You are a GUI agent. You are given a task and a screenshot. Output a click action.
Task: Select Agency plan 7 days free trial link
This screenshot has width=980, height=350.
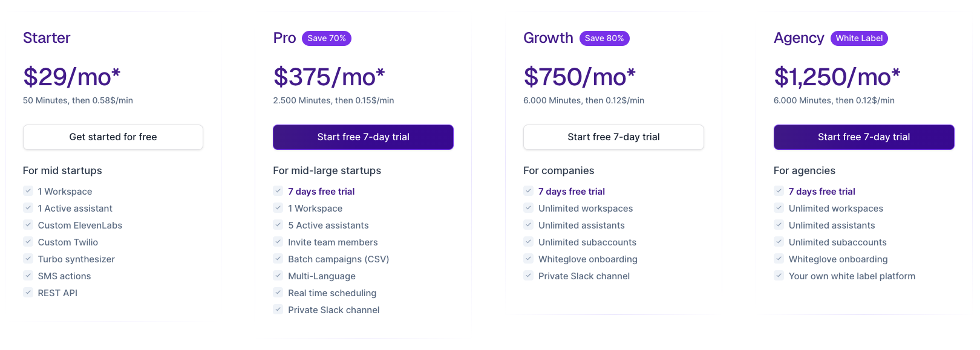tap(822, 192)
